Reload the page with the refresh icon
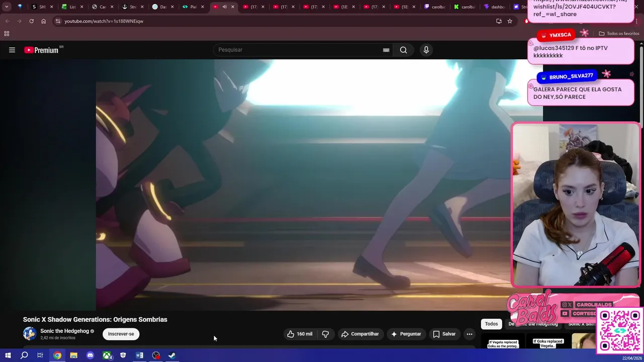 (x=31, y=21)
